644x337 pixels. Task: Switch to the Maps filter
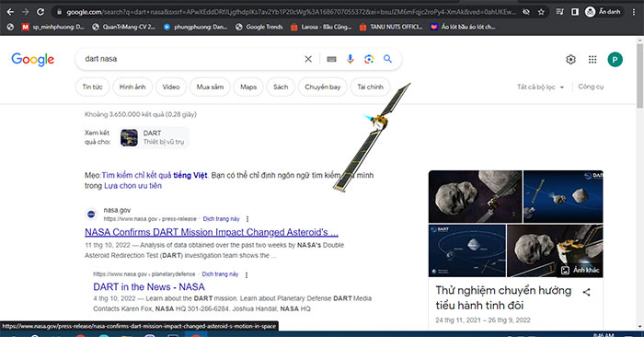coord(248,87)
